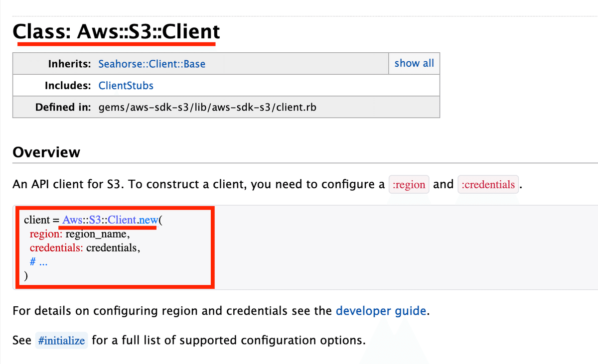Screen dimensions: 598x364
Task: Click the # ... comment inside the code block
Action: click(x=40, y=261)
